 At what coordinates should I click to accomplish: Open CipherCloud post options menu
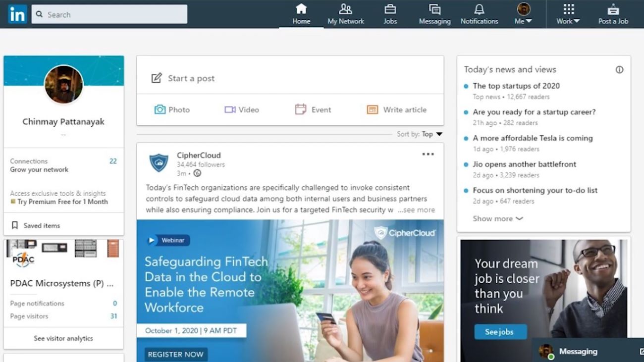pos(428,155)
